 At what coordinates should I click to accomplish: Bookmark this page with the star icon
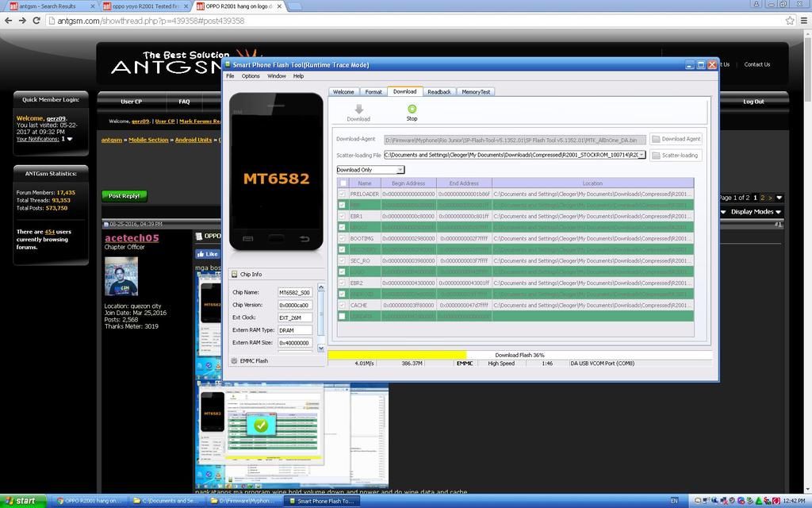coord(790,20)
